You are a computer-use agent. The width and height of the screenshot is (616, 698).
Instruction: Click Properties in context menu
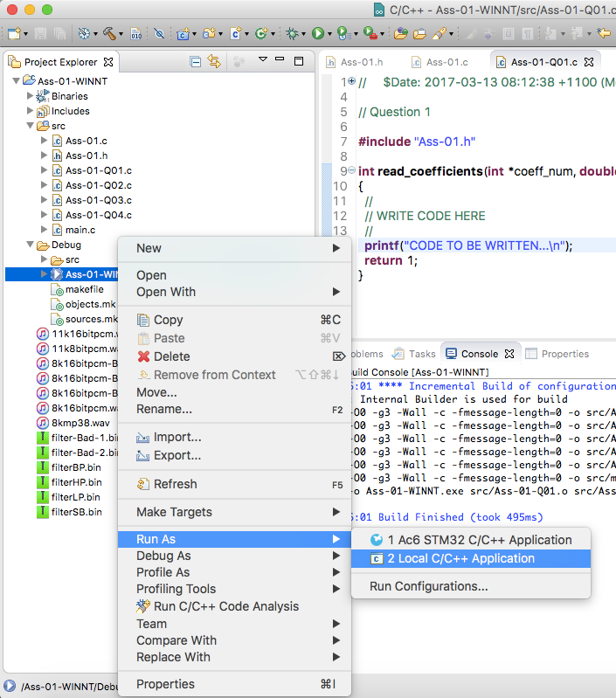165,684
